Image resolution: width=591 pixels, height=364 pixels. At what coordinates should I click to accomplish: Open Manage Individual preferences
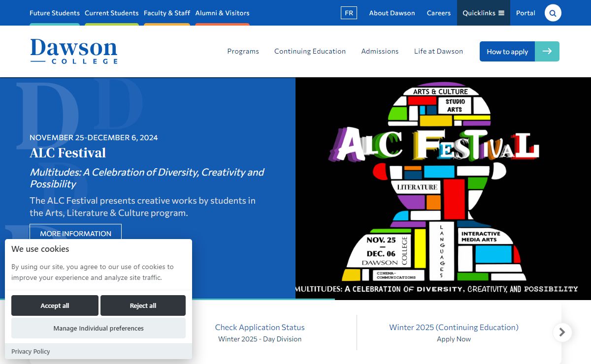[x=98, y=328]
